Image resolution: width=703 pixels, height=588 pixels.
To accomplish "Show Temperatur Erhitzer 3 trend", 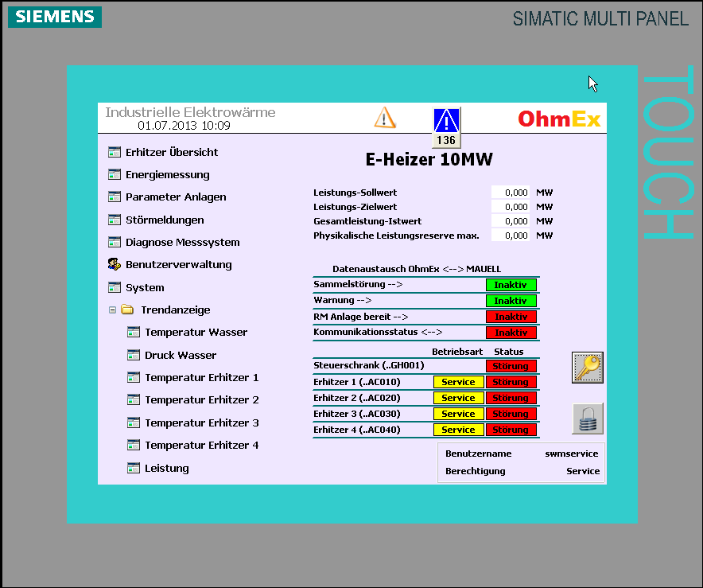I will (x=202, y=423).
